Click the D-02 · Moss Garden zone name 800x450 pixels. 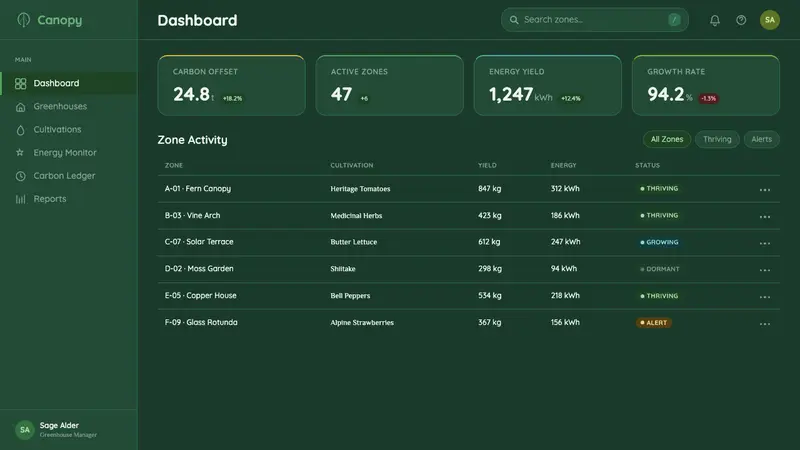[x=198, y=269]
